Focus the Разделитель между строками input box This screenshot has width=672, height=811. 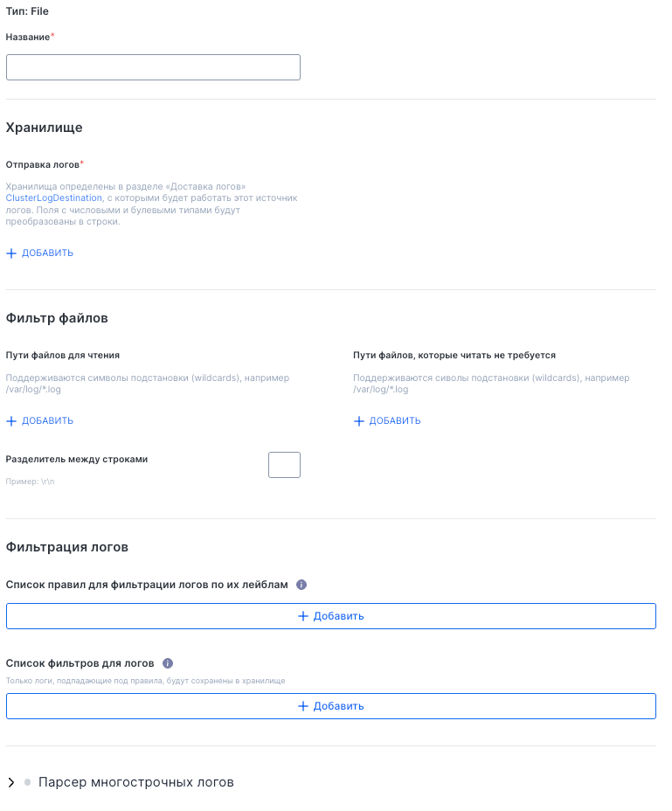(284, 465)
